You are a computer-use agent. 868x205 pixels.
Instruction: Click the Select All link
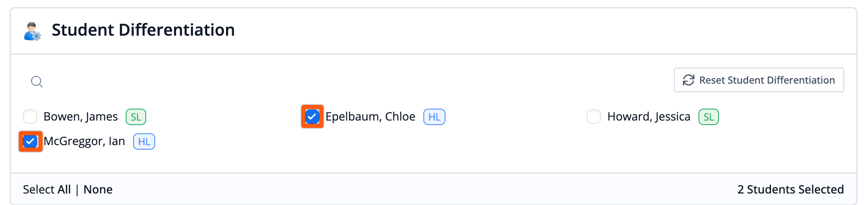(x=47, y=189)
